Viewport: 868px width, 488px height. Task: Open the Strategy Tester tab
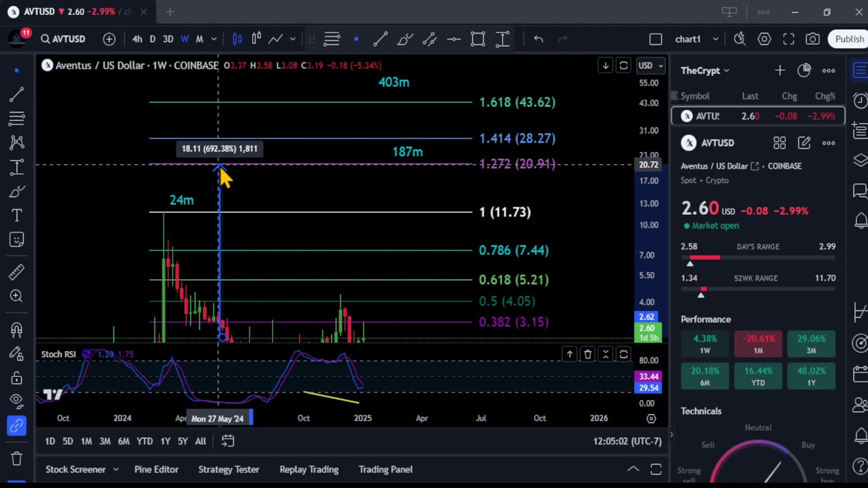point(229,469)
